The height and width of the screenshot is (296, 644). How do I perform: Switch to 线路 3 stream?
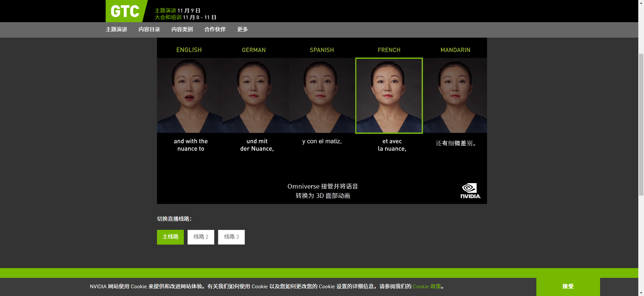(231, 237)
